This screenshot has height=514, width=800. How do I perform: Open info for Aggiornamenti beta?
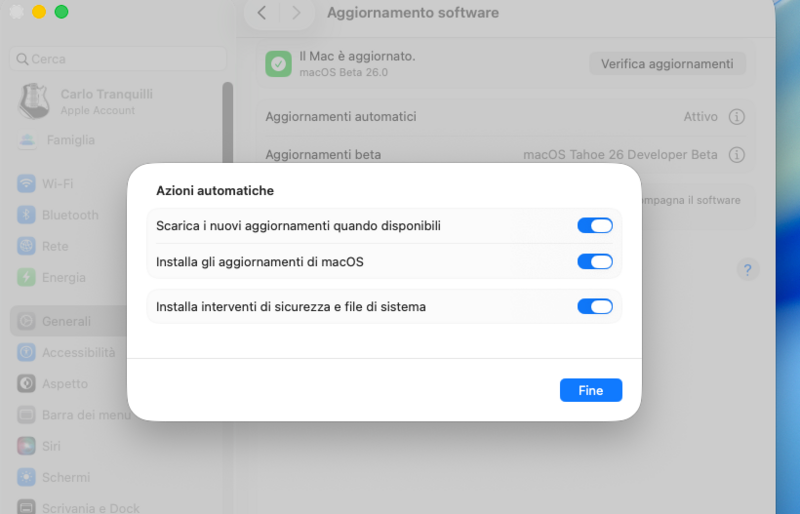[x=737, y=155]
